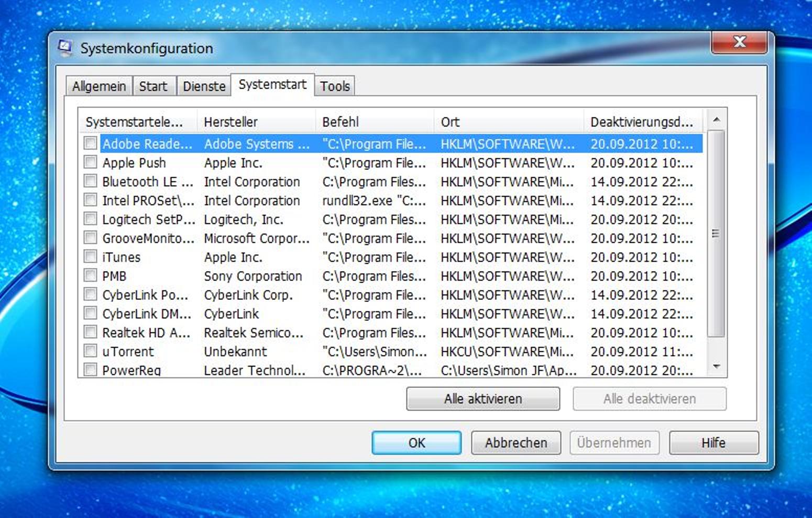Confirm with the OK button
This screenshot has width=812, height=518.
(x=416, y=443)
